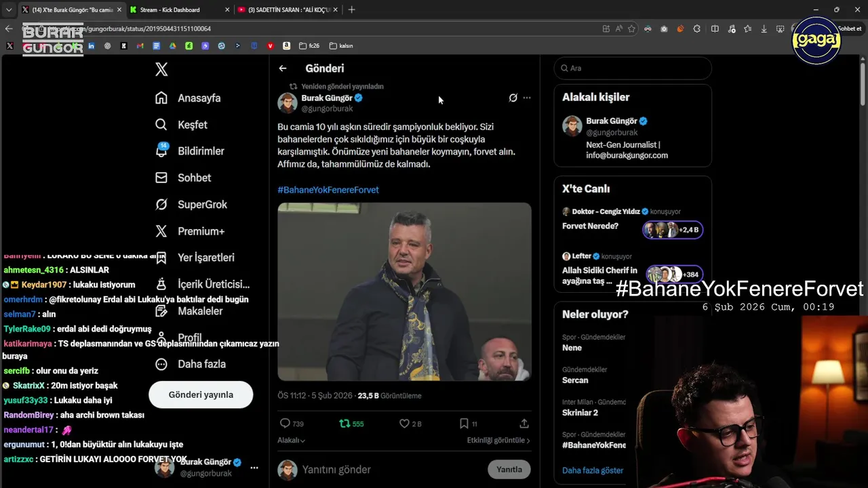The height and width of the screenshot is (488, 868).
Task: Click the Gönderi yayınla button
Action: coord(201,394)
